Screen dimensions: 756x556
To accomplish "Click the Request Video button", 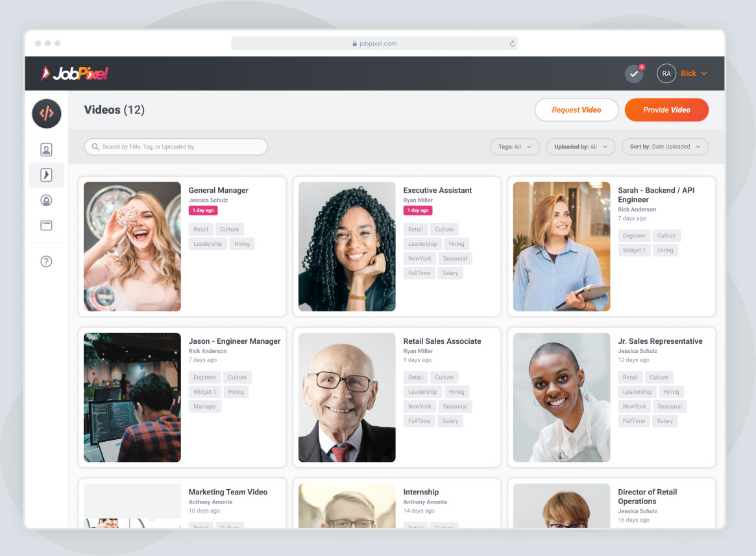I will click(577, 110).
